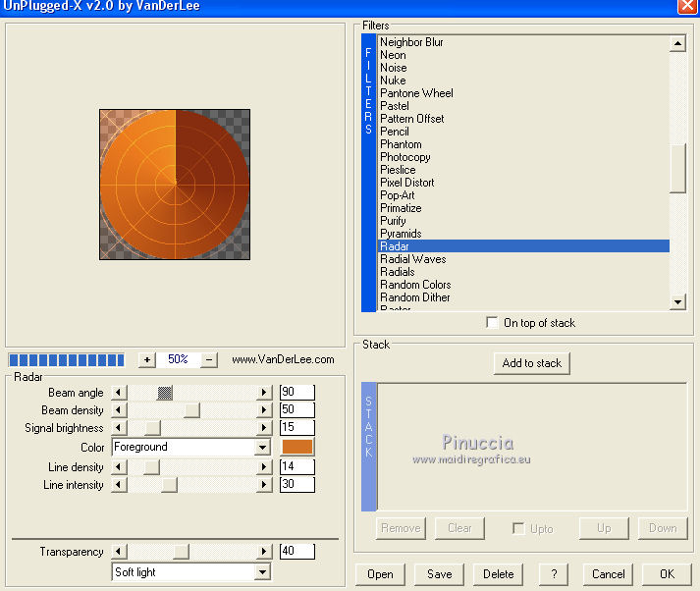Click Signal brightness left arrow
Screen dimensions: 700x591
pyautogui.click(x=119, y=428)
